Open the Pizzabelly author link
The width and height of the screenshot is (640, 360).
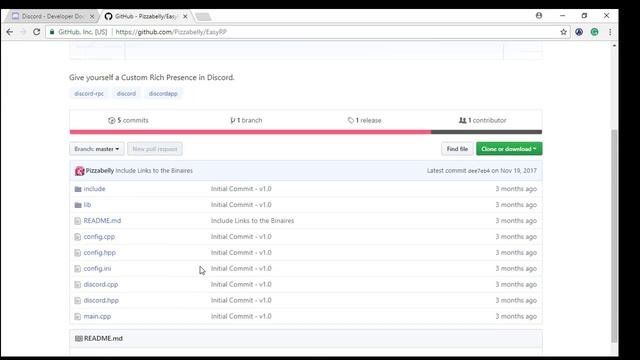coord(100,171)
